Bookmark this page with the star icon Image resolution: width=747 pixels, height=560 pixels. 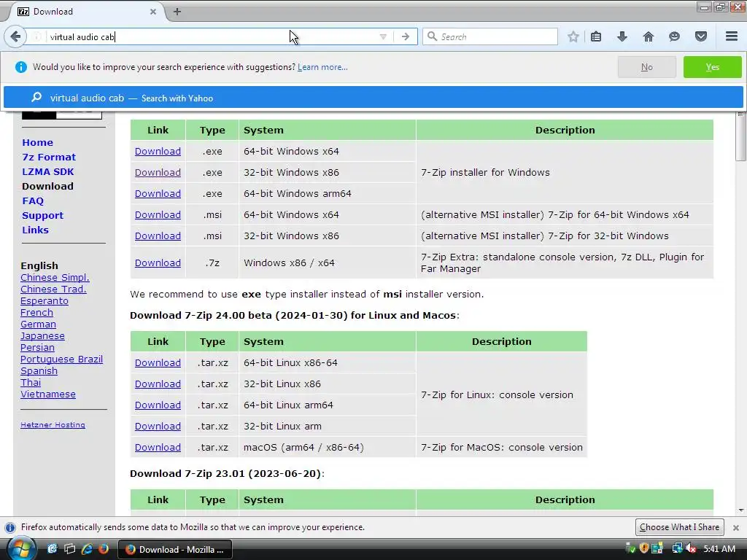573,36
